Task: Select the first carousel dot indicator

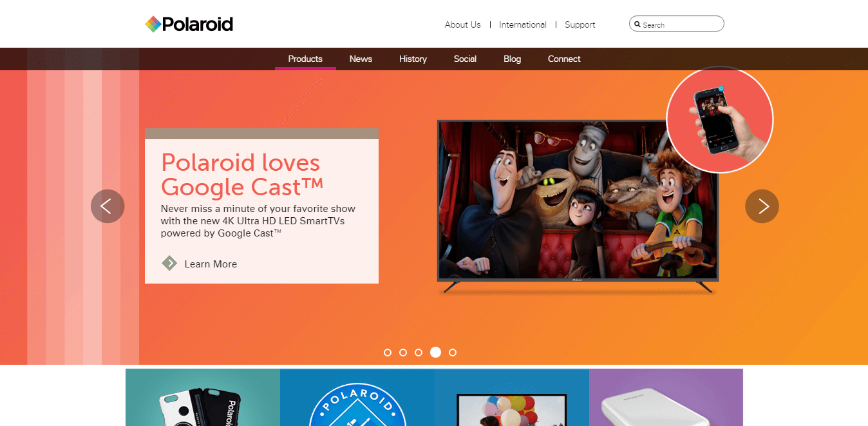Action: pos(388,353)
